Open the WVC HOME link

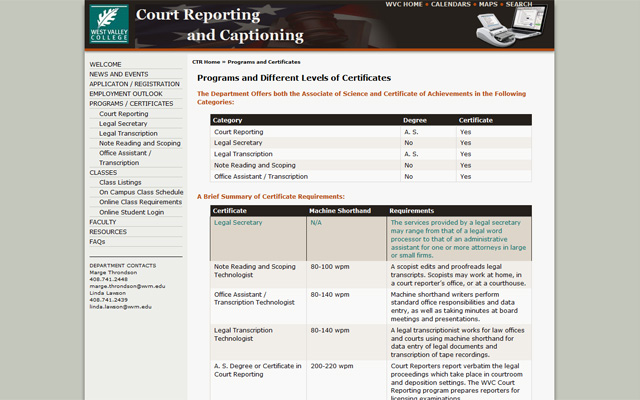404,4
